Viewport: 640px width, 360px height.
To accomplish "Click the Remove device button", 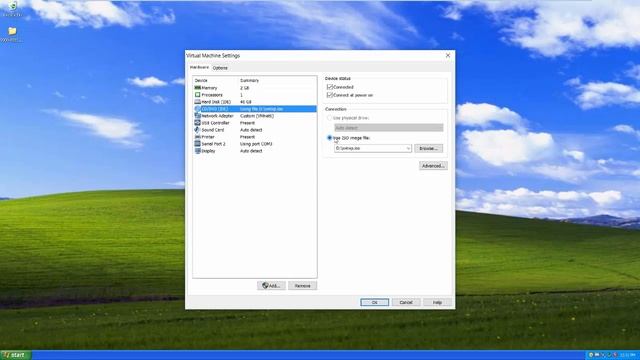I will click(x=302, y=286).
